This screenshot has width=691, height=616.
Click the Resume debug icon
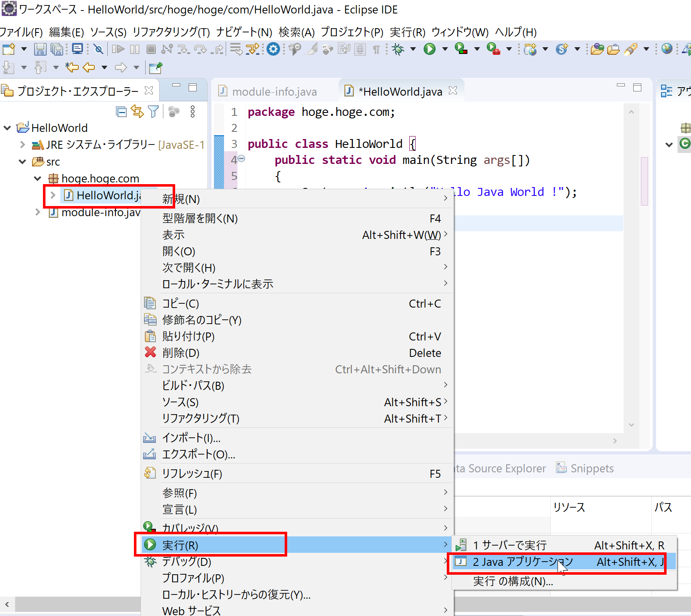click(118, 49)
